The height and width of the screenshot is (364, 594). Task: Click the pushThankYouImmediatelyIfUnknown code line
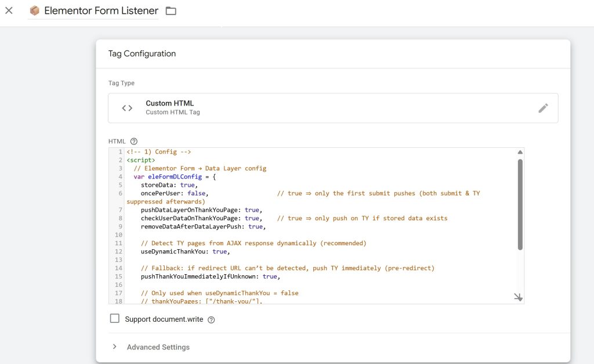210,276
